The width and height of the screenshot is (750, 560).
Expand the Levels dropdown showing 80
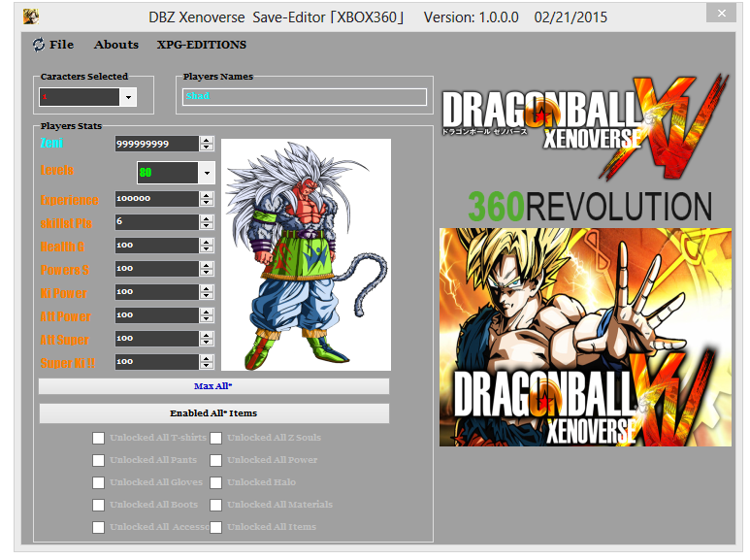(x=206, y=173)
